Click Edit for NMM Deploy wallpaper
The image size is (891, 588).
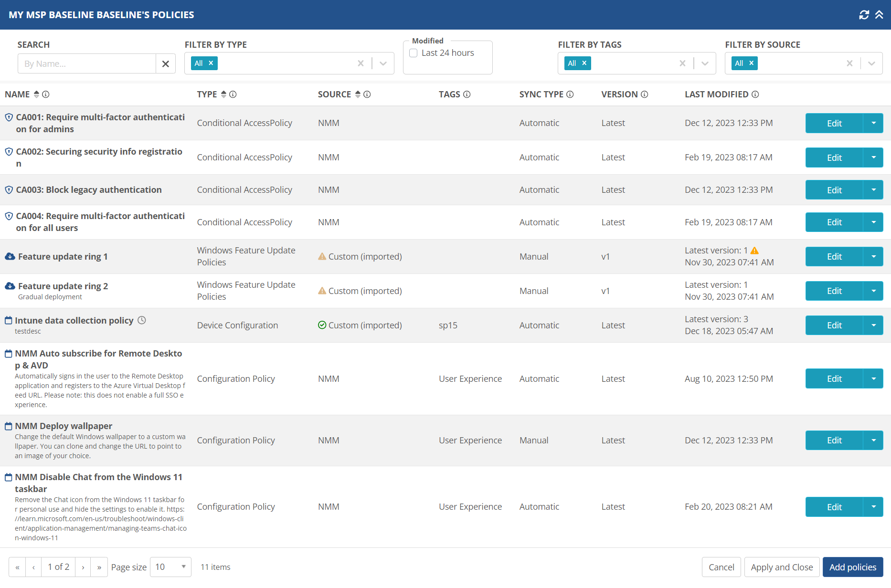pos(834,441)
